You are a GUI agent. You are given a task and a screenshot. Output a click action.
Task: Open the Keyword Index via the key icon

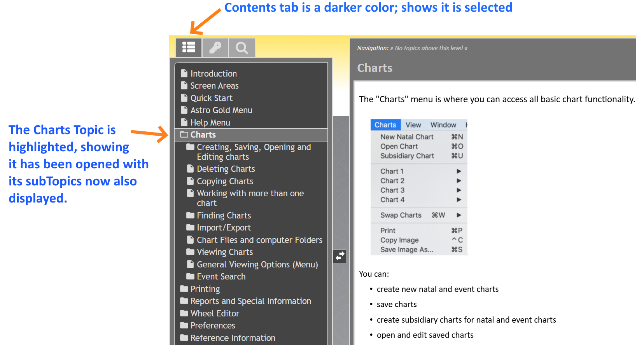coord(215,47)
